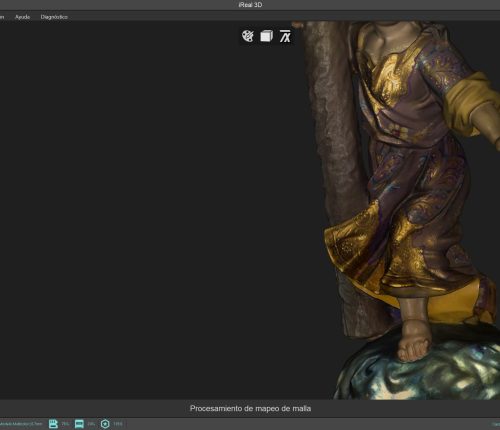
Task: Click the text overlay icon beside the cube
Action: coord(285,36)
